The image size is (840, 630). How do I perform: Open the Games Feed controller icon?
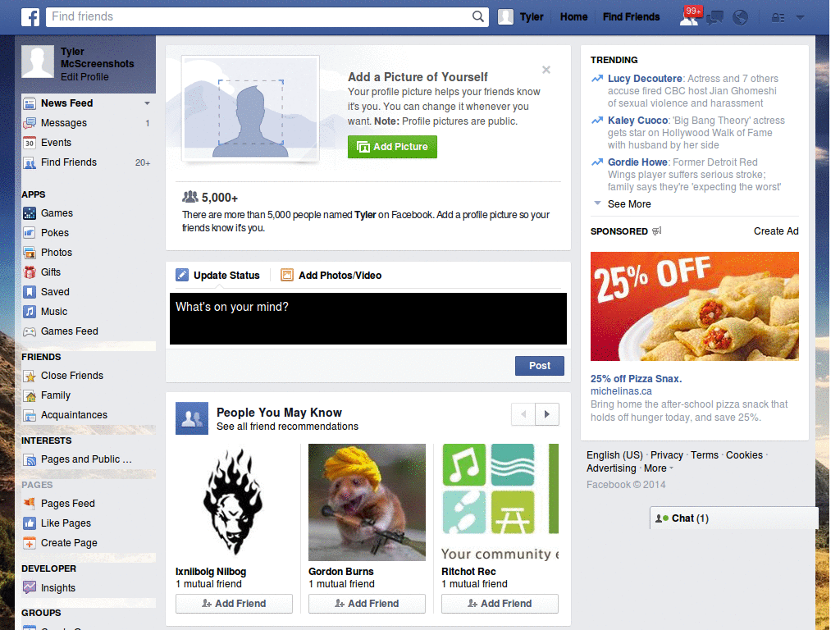tap(30, 331)
